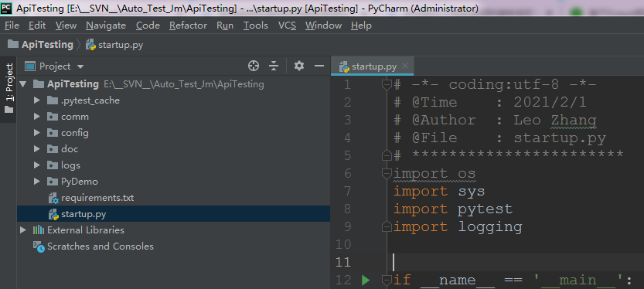Collapse the ApiTesting root folder
Screen dimensions: 644x289
click(23, 84)
